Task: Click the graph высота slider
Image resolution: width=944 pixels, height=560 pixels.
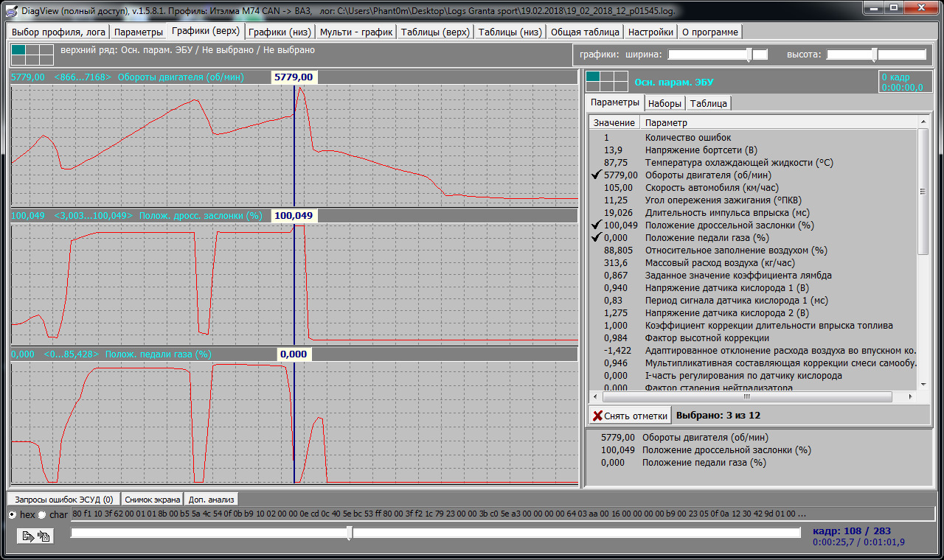Action: 876,55
